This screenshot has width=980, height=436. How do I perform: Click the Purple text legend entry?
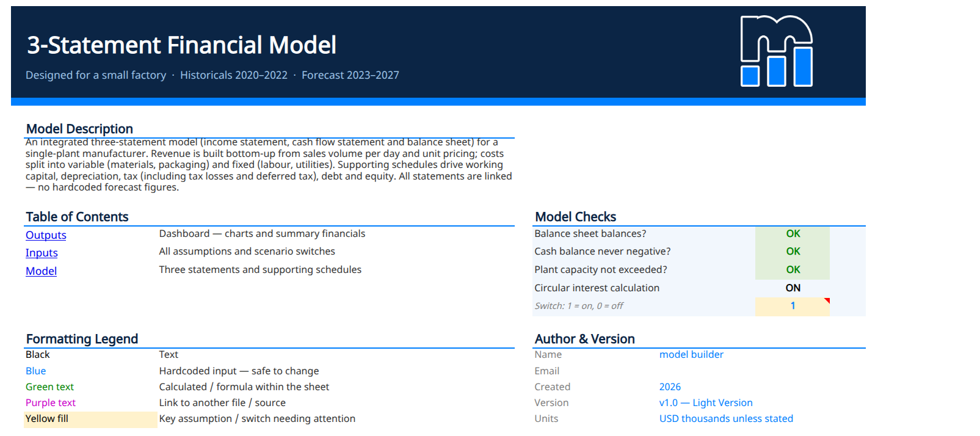coord(51,403)
